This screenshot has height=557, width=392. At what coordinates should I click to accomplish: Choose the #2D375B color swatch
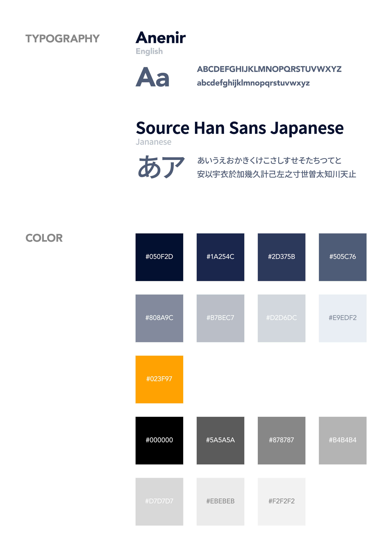click(x=281, y=257)
